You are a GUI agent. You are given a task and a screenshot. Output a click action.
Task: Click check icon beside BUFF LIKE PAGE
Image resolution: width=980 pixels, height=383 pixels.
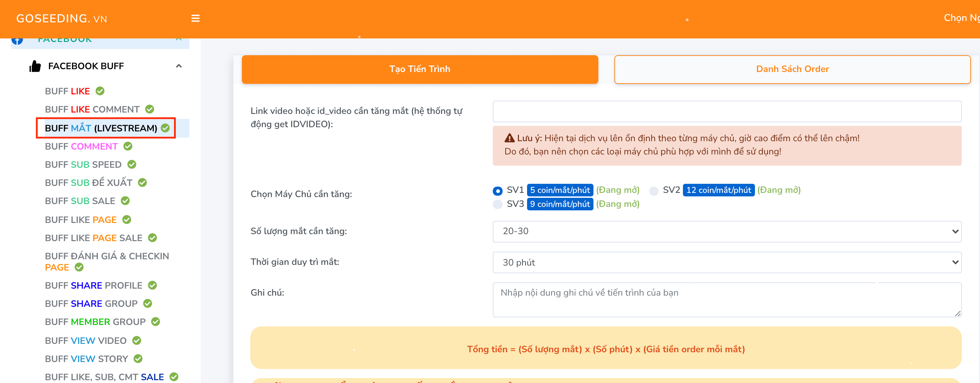point(127,219)
